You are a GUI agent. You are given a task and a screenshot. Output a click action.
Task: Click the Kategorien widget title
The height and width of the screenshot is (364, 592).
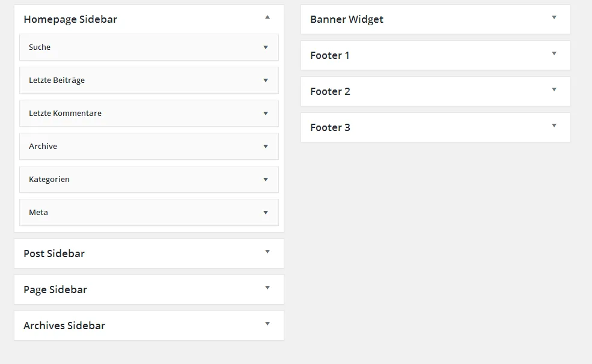[x=49, y=179]
